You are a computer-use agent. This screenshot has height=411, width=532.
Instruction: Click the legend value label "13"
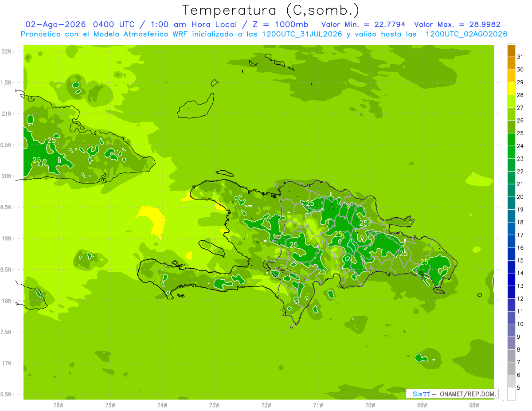[x=520, y=286]
